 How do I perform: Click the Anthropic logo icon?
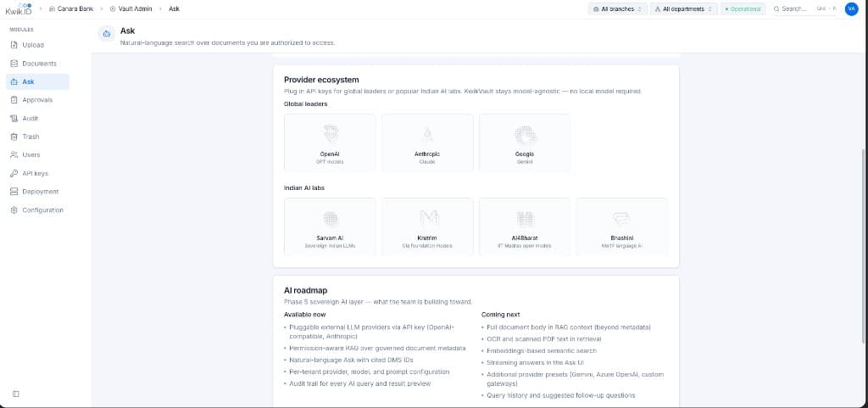427,134
